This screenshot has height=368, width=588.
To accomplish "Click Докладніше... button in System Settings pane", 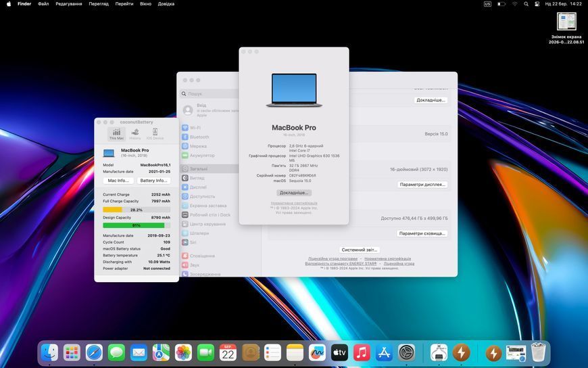I will point(431,100).
